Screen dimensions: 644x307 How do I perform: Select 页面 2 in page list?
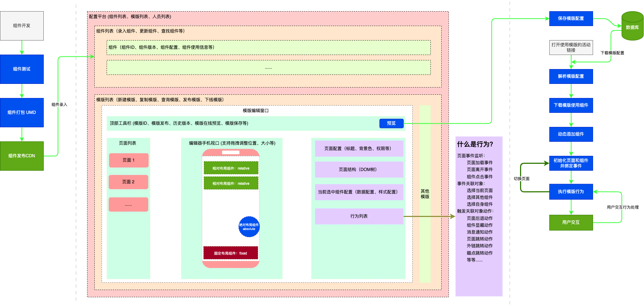128,182
